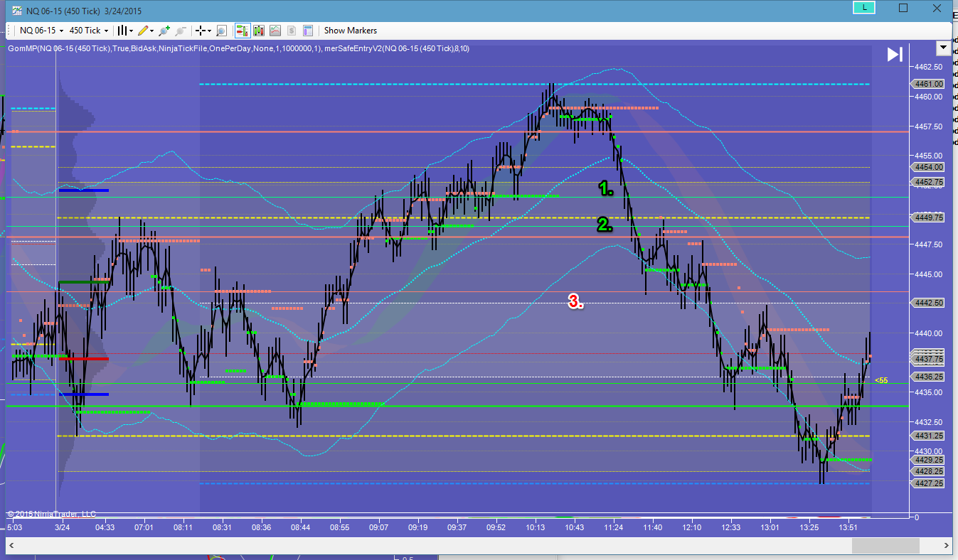The width and height of the screenshot is (958, 560).
Task: Open the crosshair cursor type dropdown
Action: point(203,31)
